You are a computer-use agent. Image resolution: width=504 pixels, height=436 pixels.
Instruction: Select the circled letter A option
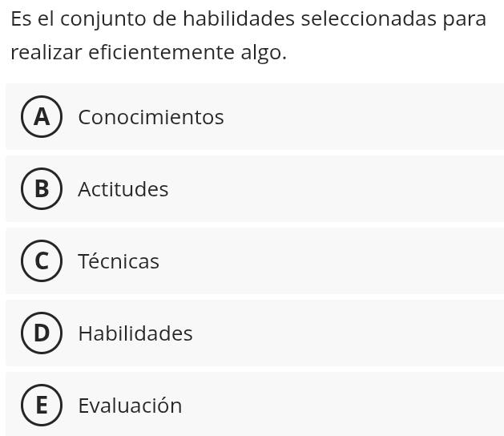[x=42, y=116]
